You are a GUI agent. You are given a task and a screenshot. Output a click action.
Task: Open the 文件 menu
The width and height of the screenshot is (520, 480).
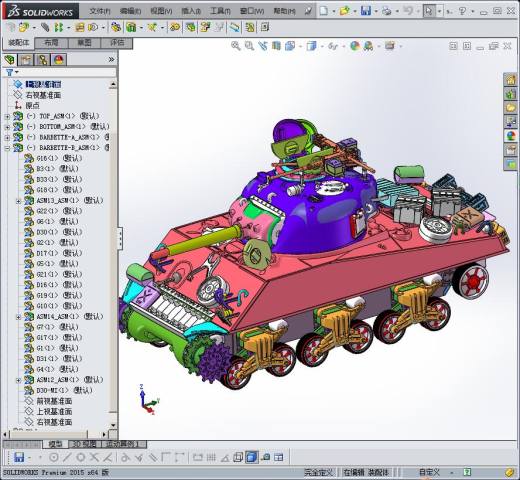(100, 11)
